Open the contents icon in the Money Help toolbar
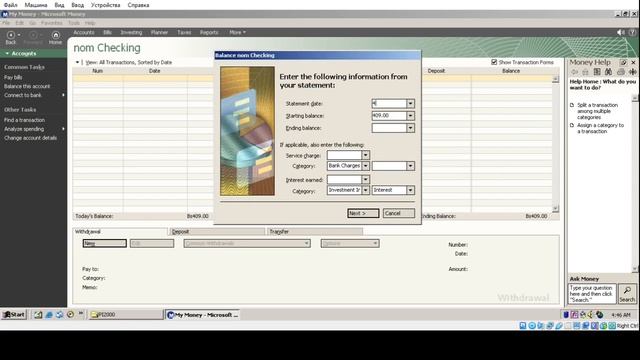 [x=597, y=72]
